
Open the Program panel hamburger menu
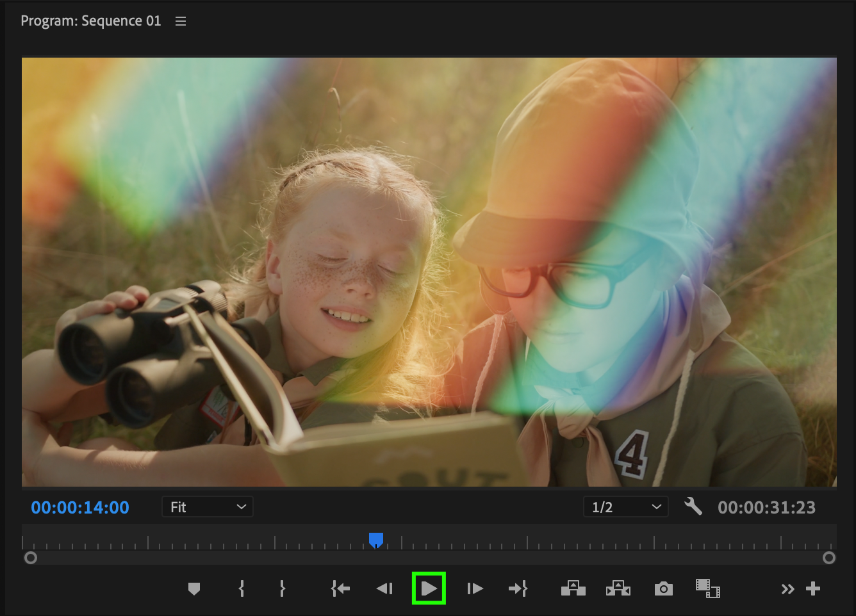pos(181,21)
